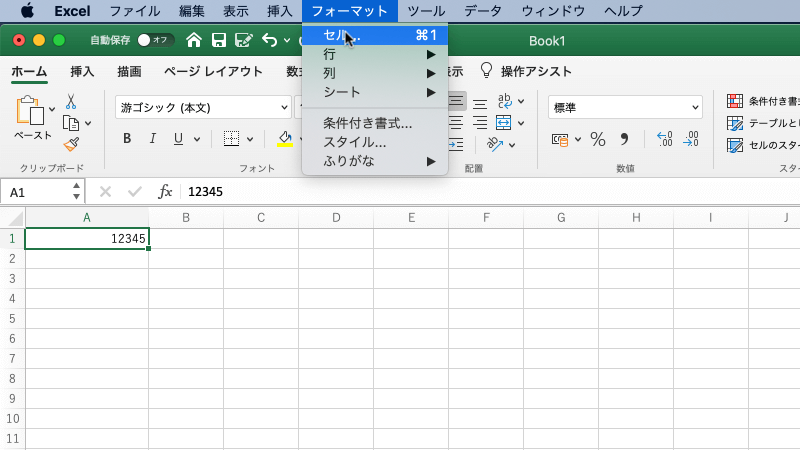Click the Percent Style icon
Image resolution: width=800 pixels, height=450 pixels.
[598, 139]
